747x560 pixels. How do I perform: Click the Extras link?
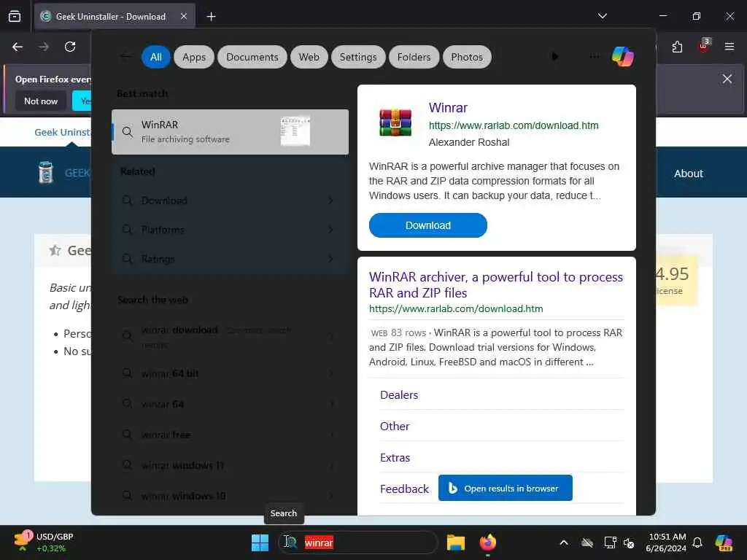395,458
